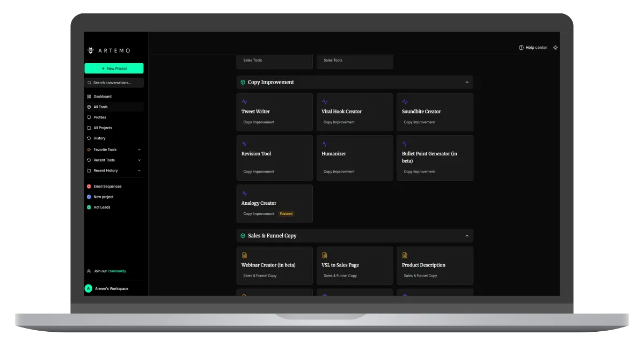Click the Help center question mark icon
This screenshot has width=644, height=350.
click(x=521, y=48)
